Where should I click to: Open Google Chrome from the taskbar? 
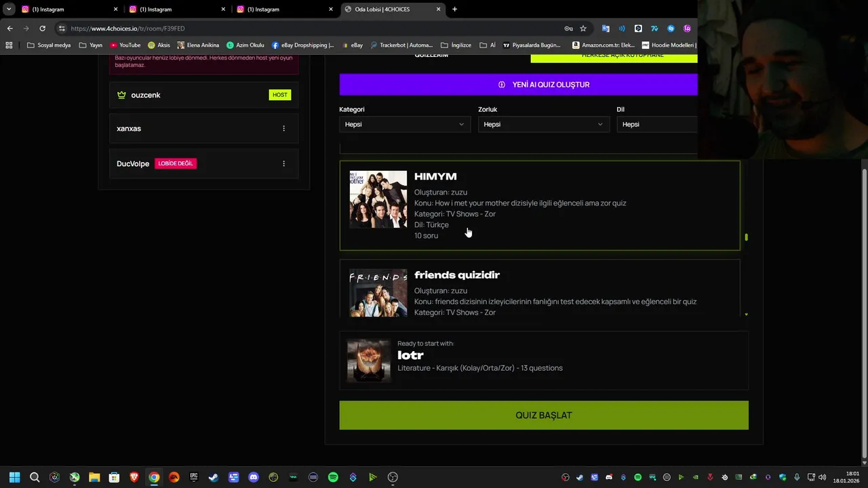tap(154, 477)
